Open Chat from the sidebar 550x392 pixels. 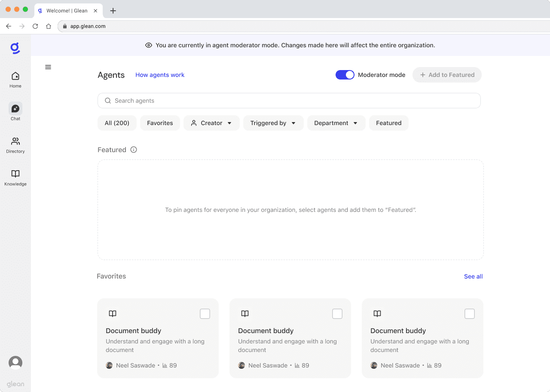tap(15, 112)
